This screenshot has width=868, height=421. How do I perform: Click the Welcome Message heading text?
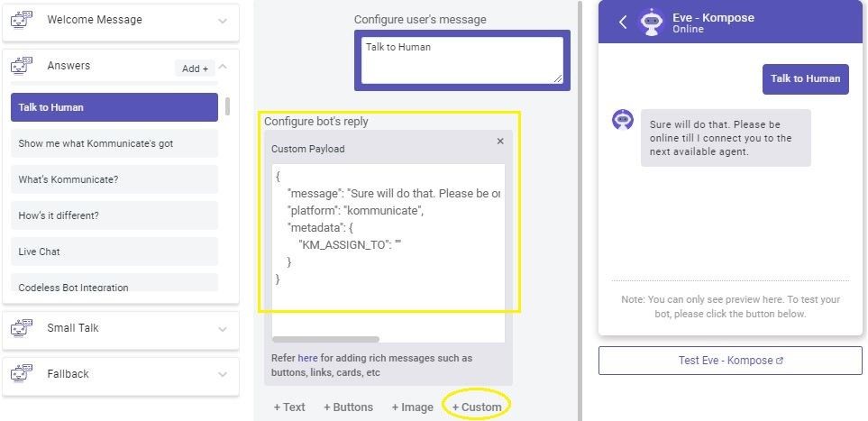[x=95, y=20]
